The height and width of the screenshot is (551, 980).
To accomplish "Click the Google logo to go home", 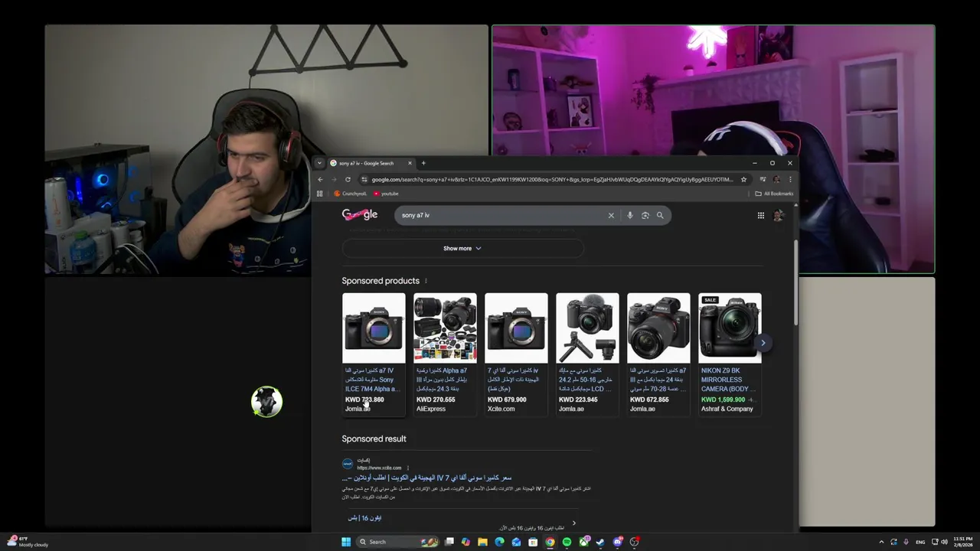I will coord(360,215).
